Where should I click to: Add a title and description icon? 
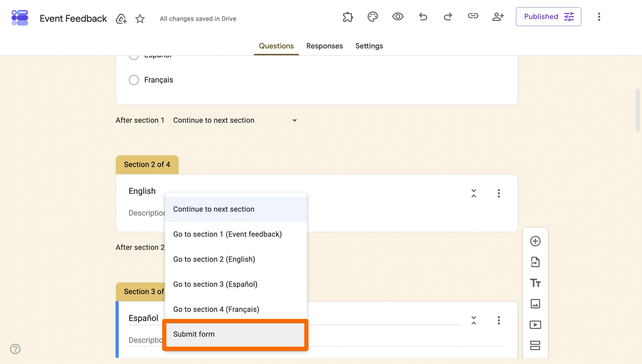[x=535, y=283]
